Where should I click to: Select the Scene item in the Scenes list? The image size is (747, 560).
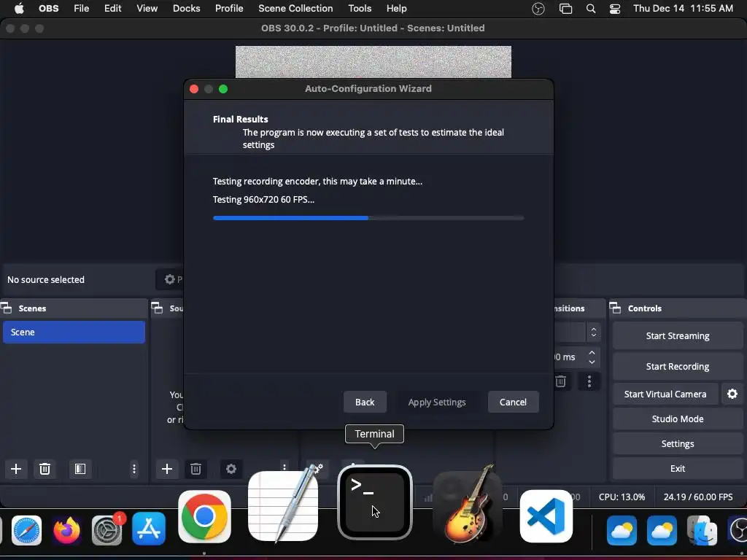pos(74,332)
